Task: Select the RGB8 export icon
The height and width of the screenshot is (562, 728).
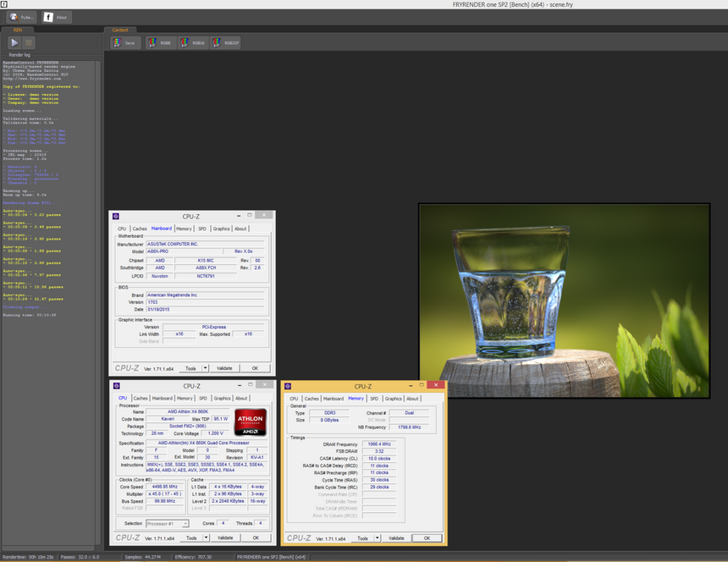Action: pyautogui.click(x=161, y=42)
